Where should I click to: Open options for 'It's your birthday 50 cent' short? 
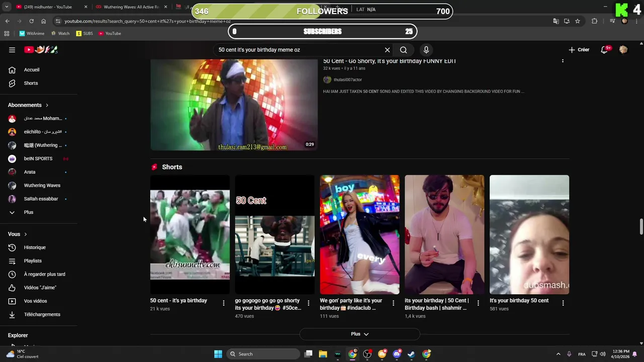[x=563, y=303]
